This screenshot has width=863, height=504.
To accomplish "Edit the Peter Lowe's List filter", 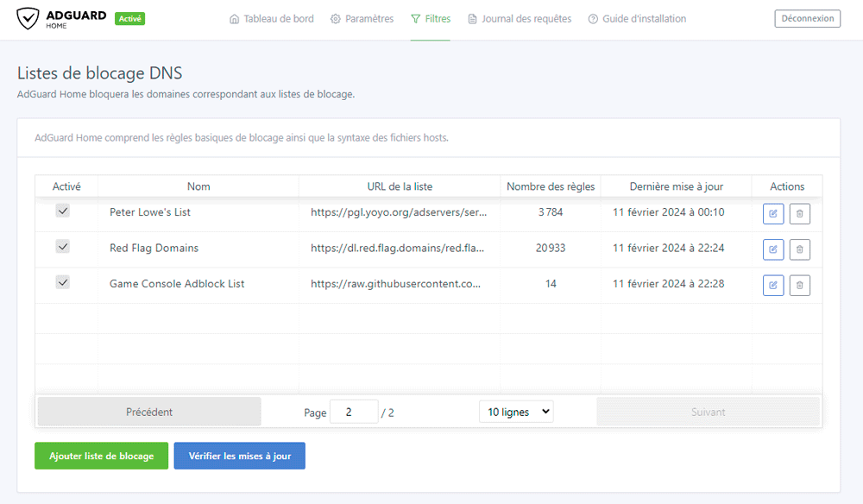I will click(773, 213).
